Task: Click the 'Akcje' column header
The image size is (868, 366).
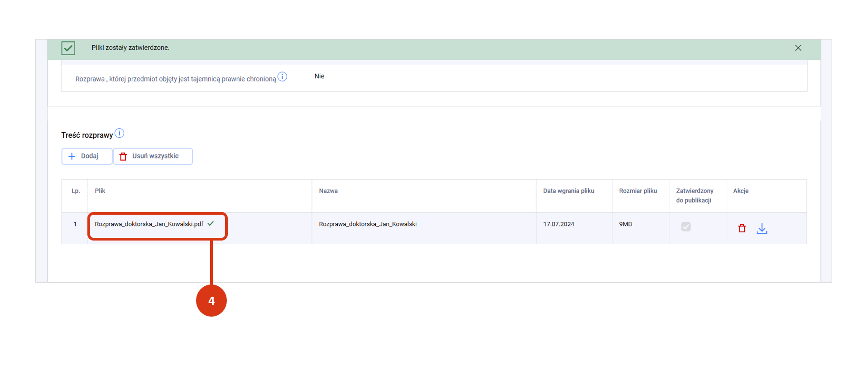Action: [740, 191]
